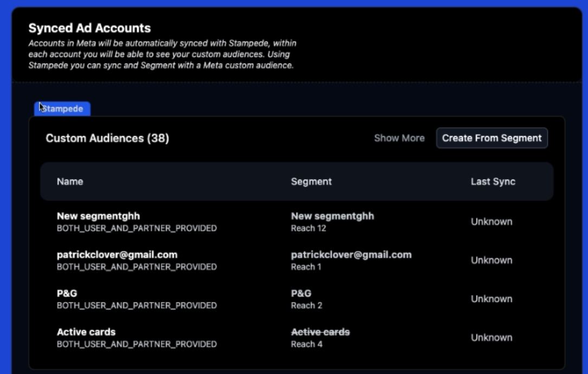Click the Reach 12 text under New segmentghh
Viewport: 588px width, 374px height.
308,228
